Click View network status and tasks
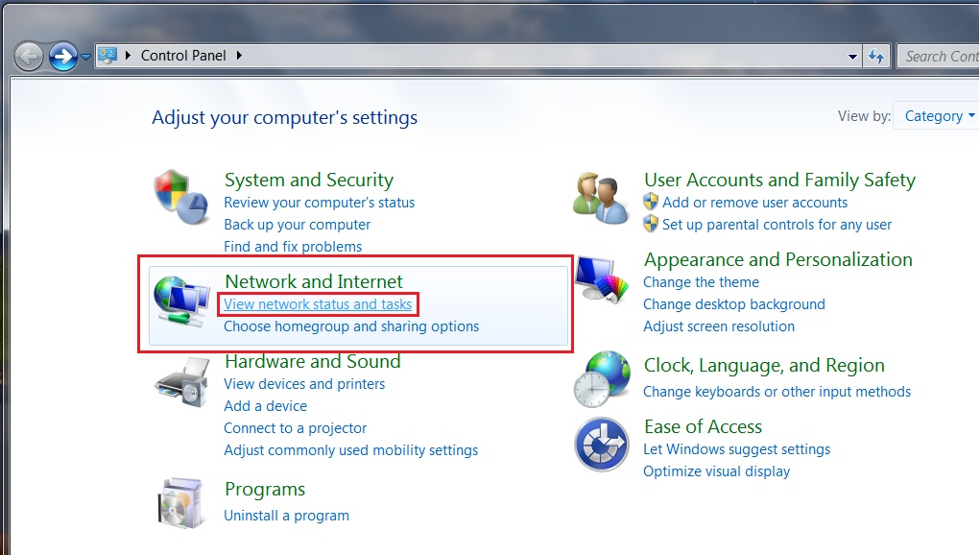The height and width of the screenshot is (555, 980). pyautogui.click(x=318, y=304)
